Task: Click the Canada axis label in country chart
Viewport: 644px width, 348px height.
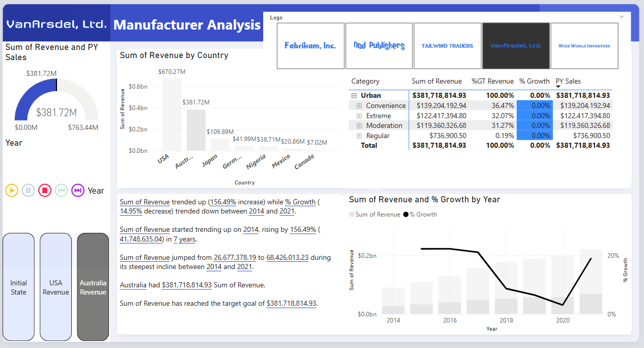Action: tap(305, 162)
